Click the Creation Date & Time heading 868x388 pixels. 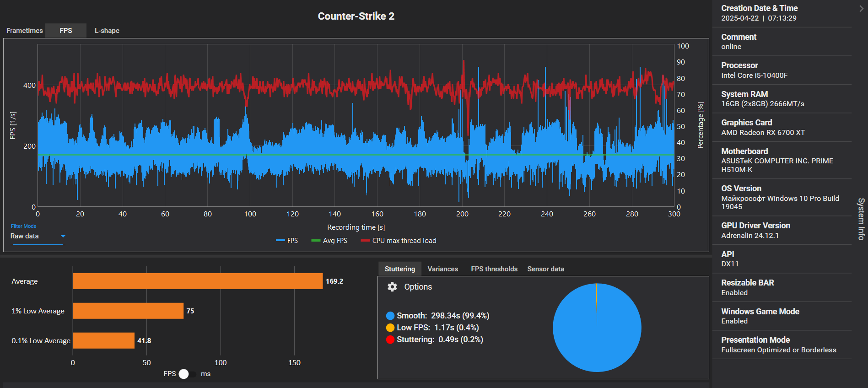(x=760, y=8)
